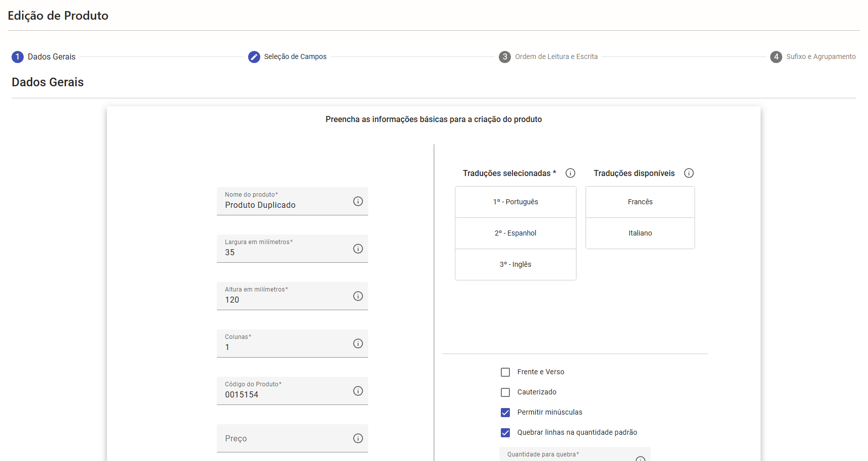Click info icon in Colunas field
Viewport: 868px width, 461px height.
coord(358,343)
